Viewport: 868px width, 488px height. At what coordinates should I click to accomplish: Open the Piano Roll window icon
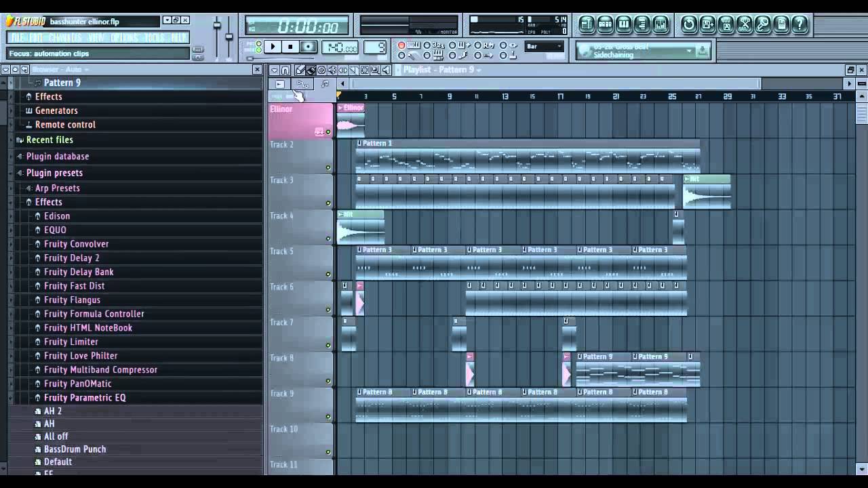point(624,24)
